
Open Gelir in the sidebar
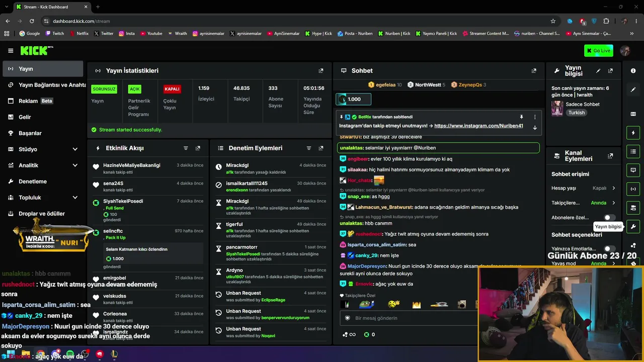point(43,117)
